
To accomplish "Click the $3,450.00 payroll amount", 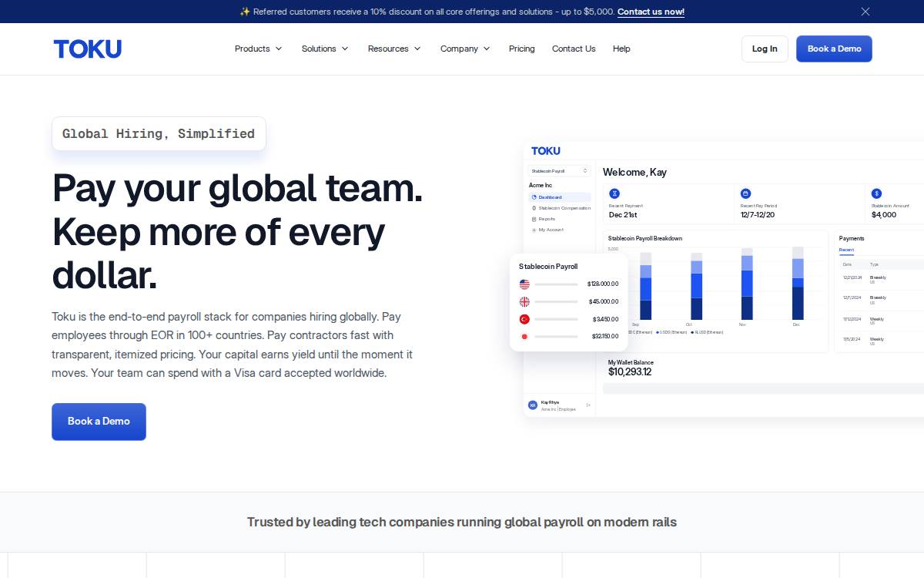I will coord(606,319).
